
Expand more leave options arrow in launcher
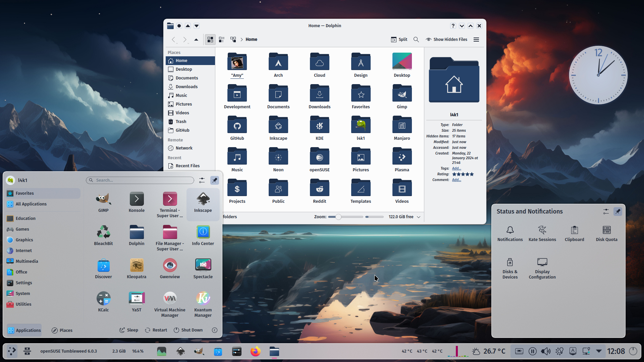215,330
